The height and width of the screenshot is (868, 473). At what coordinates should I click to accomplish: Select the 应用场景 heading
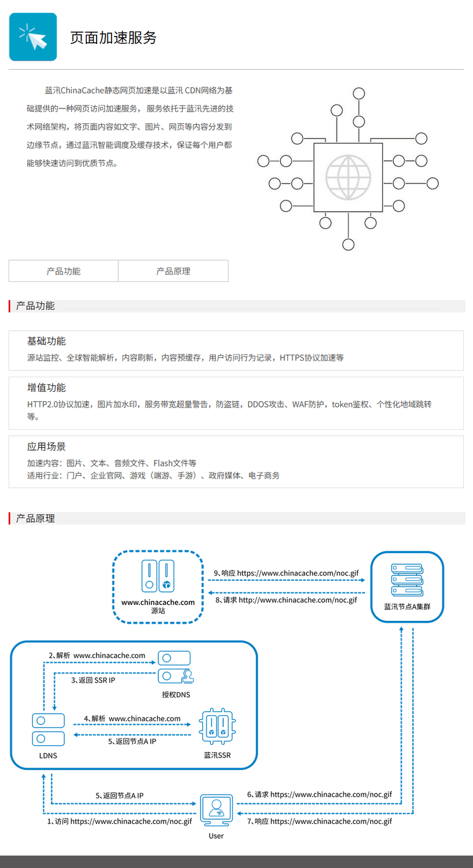click(x=47, y=447)
